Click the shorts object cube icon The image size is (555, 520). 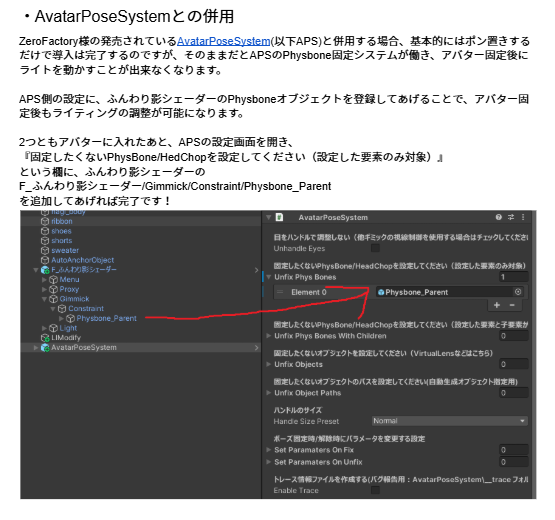(x=45, y=241)
